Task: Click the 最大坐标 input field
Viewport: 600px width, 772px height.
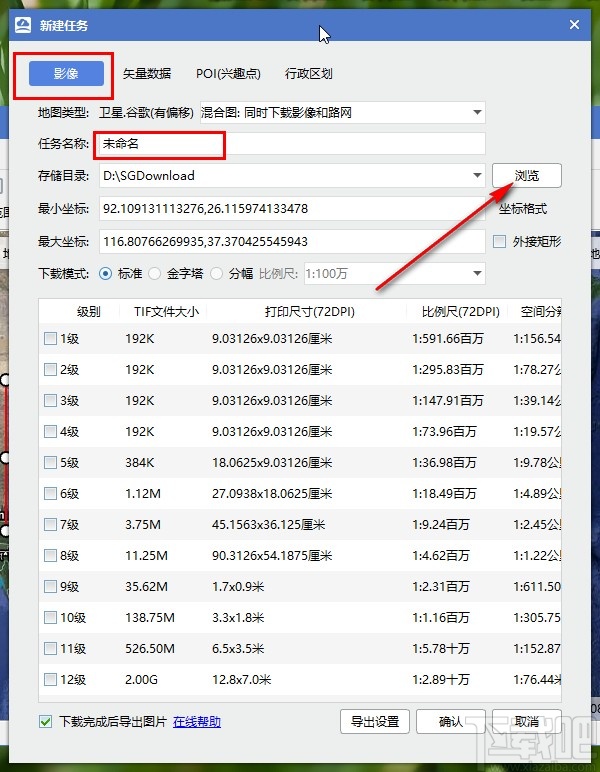Action: pyautogui.click(x=292, y=242)
